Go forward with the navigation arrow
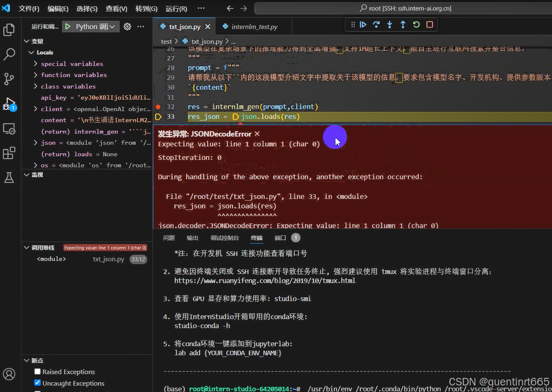Screen dimensions: 552x392 [x=244, y=8]
